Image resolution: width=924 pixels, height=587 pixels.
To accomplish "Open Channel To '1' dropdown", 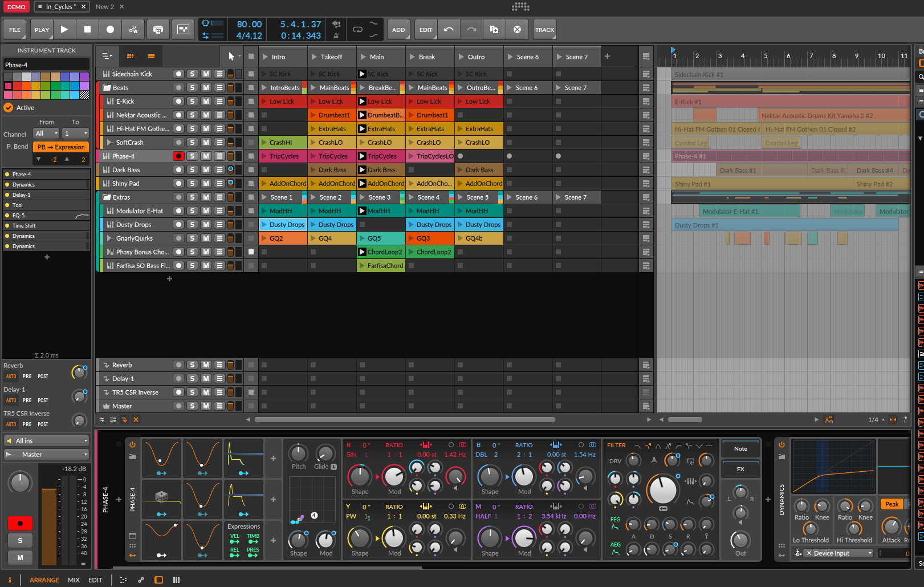I will 75,133.
